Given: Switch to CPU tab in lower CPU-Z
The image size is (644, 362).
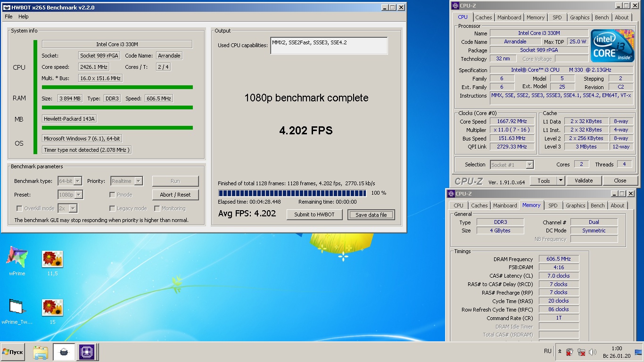Looking at the screenshot, I should [x=458, y=206].
